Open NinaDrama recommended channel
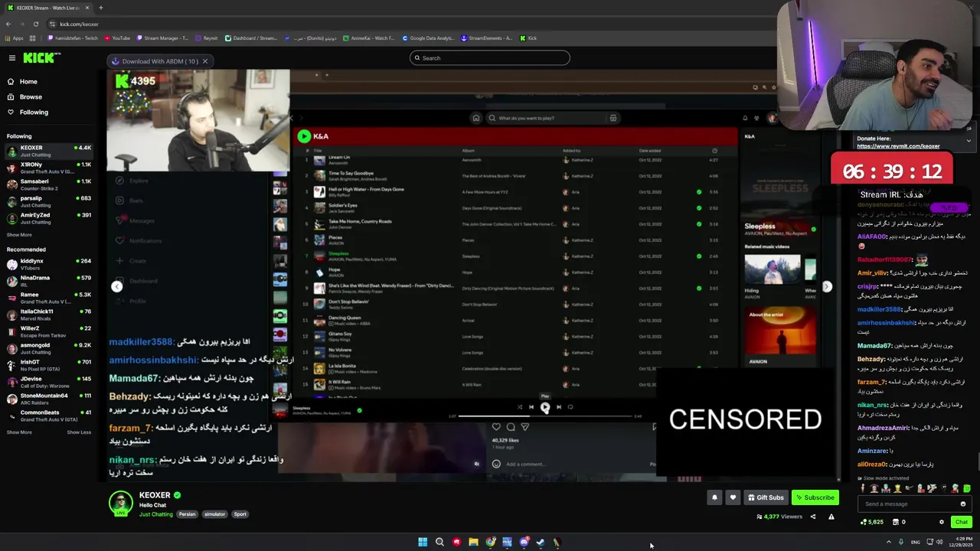 tap(48, 281)
